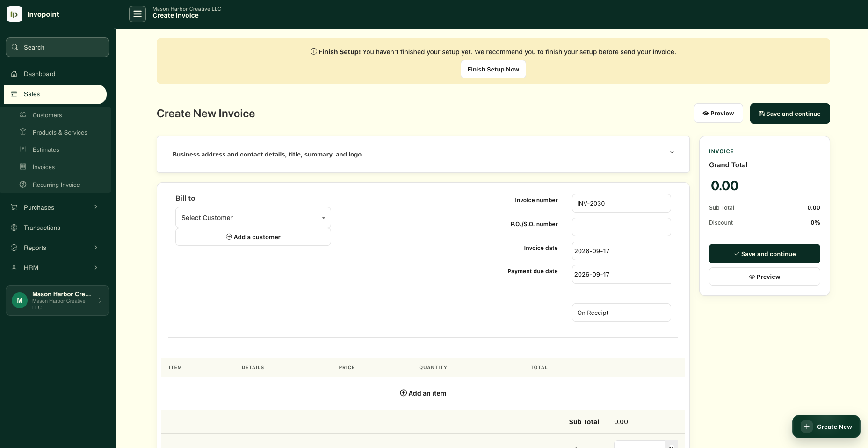Click Preview in the Grand Total panel
The width and height of the screenshot is (868, 448).
764,277
